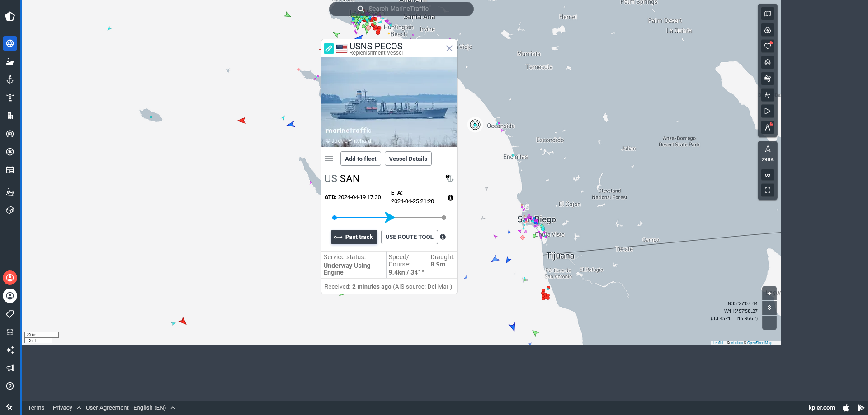868x415 pixels.
Task: Enter fullscreen map mode
Action: coord(768,190)
